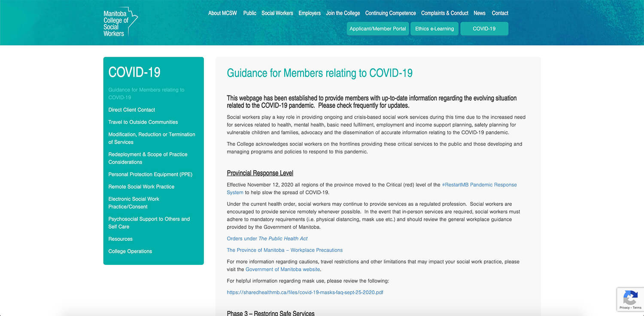
Task: Open Personal Protection Equipment (PPE) link
Action: pos(150,174)
